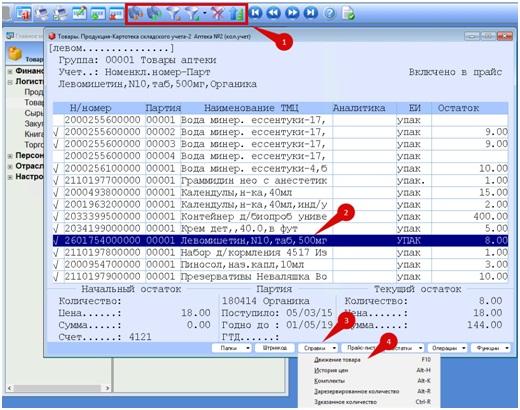Viewport: 520px width, 410px height.
Task: Click the double-arrow rewind navigation icon
Action: pos(274,13)
